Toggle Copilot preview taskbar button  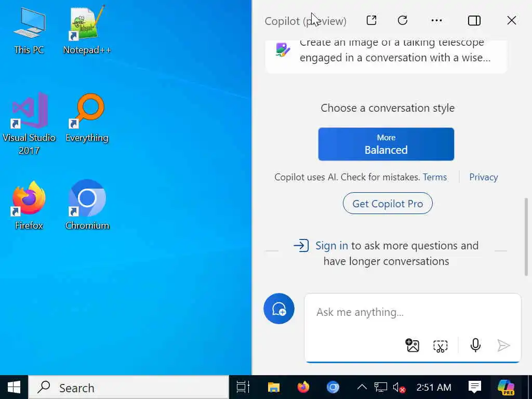point(506,387)
